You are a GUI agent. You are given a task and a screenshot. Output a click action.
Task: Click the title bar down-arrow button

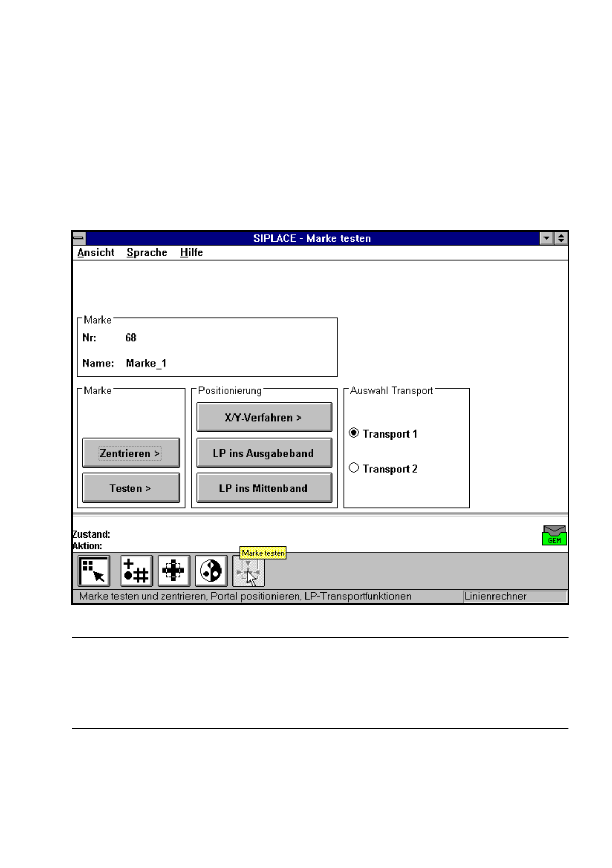coord(547,238)
